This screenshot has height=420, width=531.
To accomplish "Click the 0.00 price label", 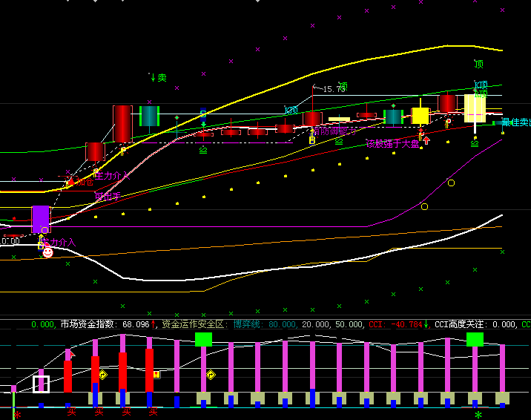I will click(x=10, y=241).
